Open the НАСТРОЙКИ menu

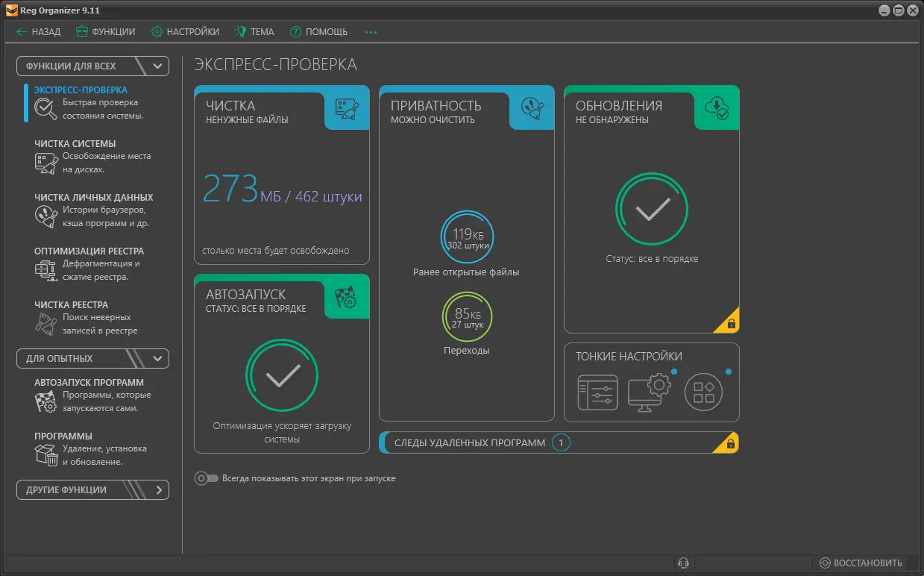click(185, 32)
